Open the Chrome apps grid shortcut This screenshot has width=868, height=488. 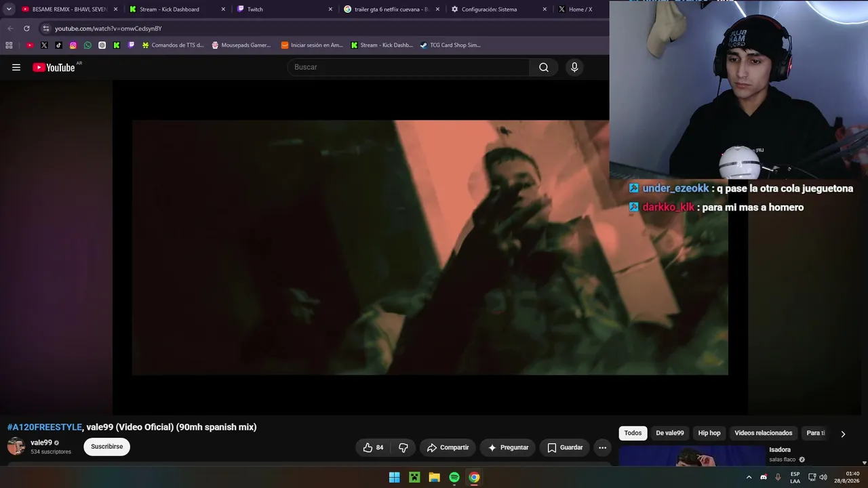(x=9, y=45)
